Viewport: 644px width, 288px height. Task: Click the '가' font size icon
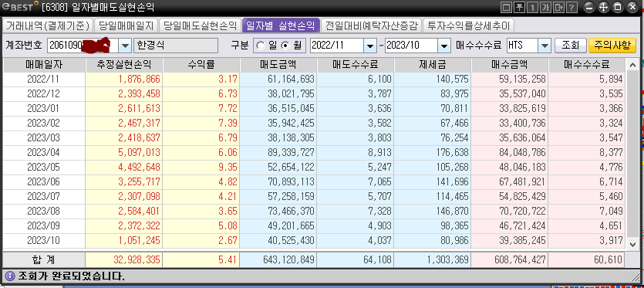pos(546,7)
